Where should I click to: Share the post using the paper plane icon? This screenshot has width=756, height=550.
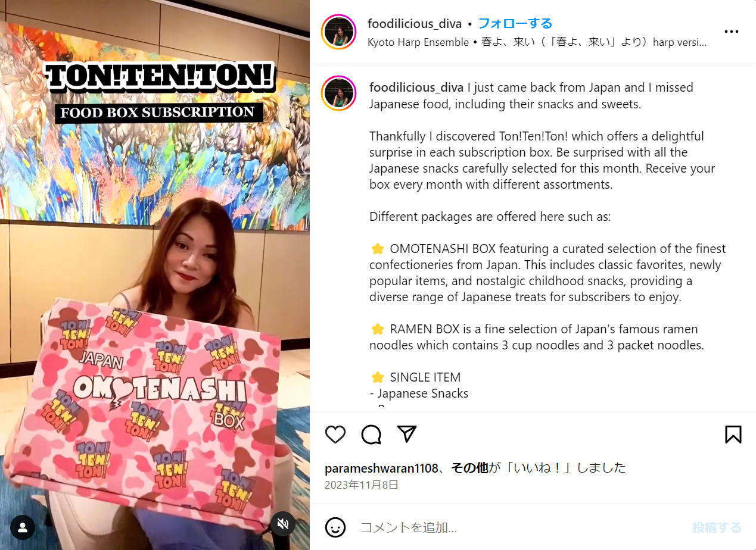point(406,434)
